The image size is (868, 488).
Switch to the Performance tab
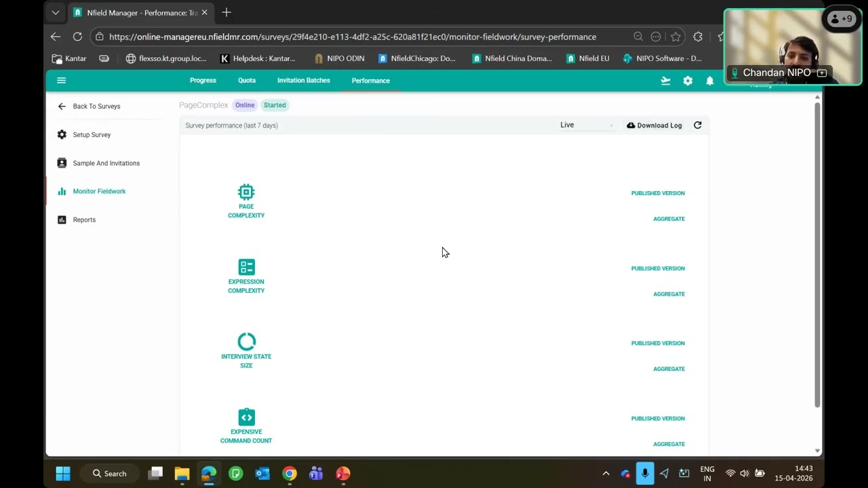click(370, 80)
